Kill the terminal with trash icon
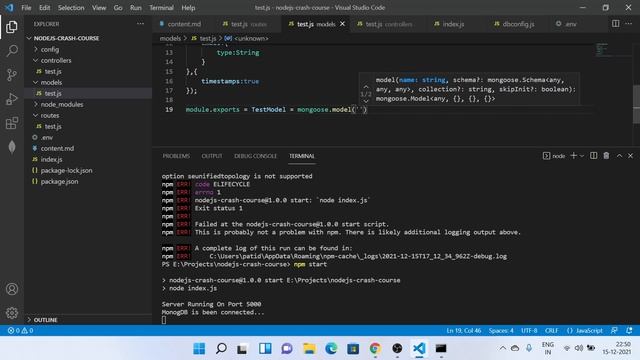This screenshot has height=360, width=640. pos(606,156)
